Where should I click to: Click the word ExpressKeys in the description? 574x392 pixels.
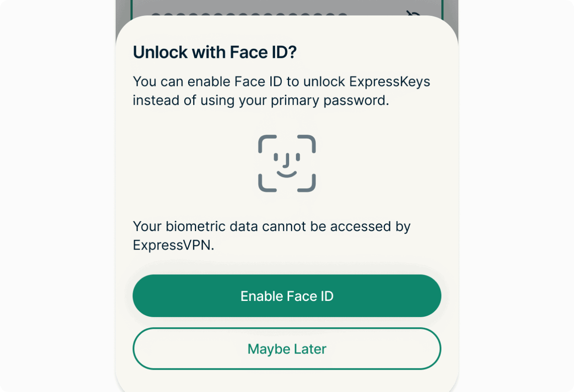click(389, 81)
